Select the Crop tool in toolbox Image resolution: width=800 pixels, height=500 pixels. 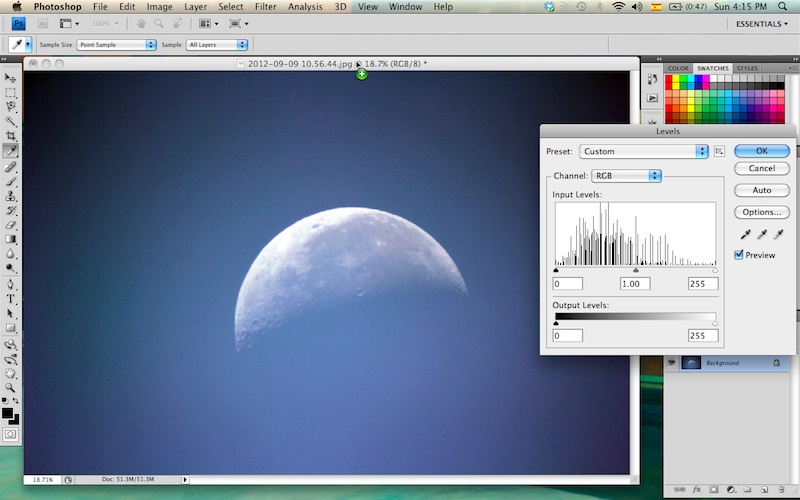tap(11, 136)
